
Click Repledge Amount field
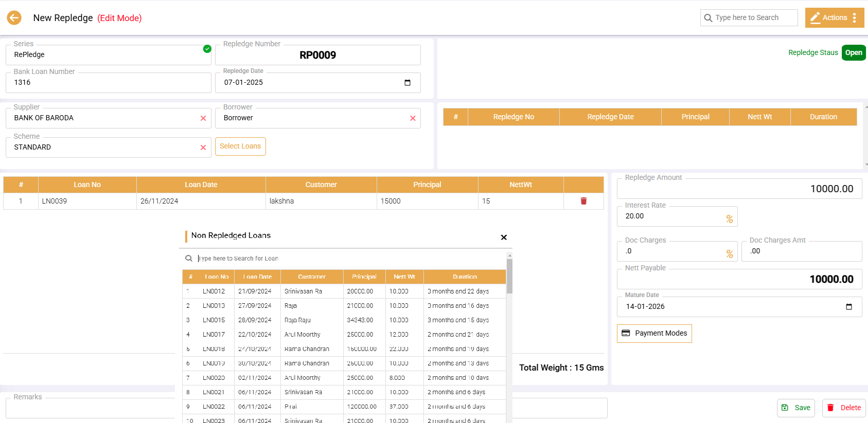[x=739, y=189]
